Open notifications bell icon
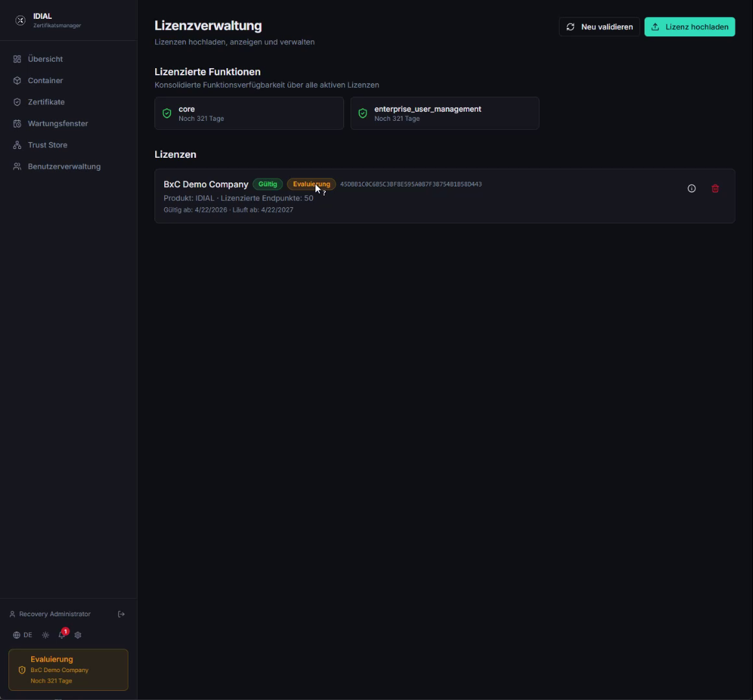 [x=62, y=634]
